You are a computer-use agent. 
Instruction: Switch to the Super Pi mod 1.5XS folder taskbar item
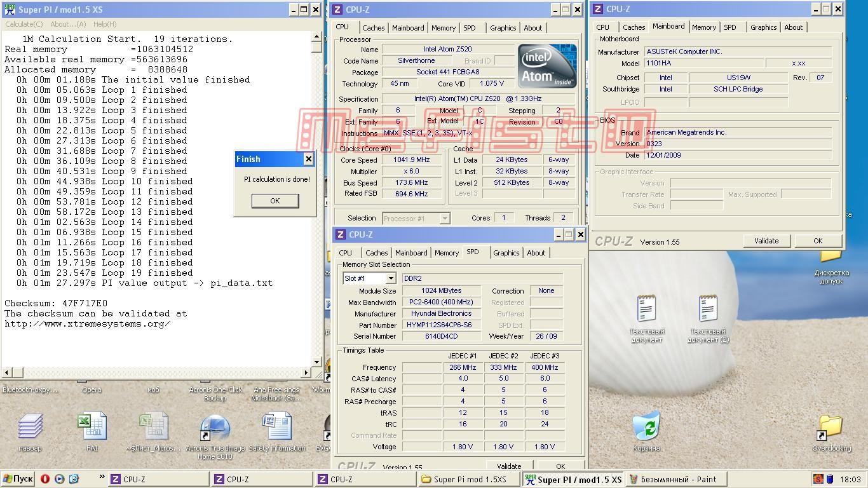[469, 480]
